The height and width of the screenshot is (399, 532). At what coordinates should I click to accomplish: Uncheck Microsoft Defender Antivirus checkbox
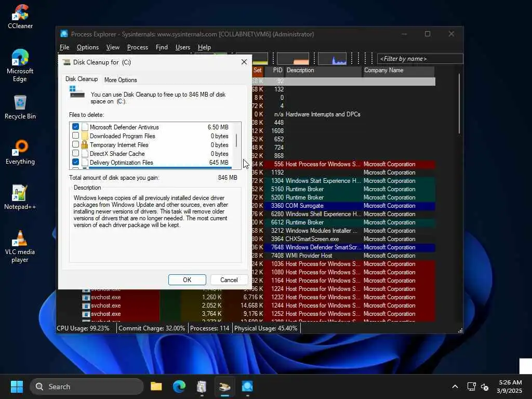coord(76,127)
